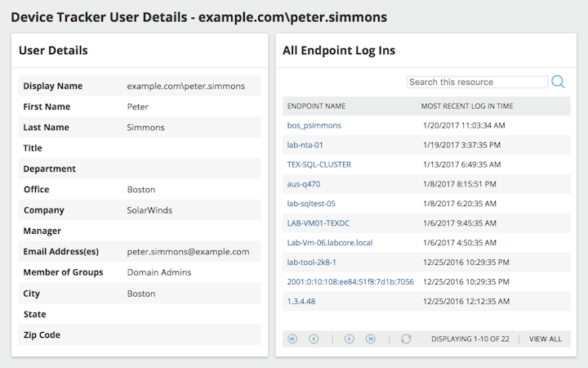Refresh the endpoint log ins list
588x368 pixels.
point(406,339)
